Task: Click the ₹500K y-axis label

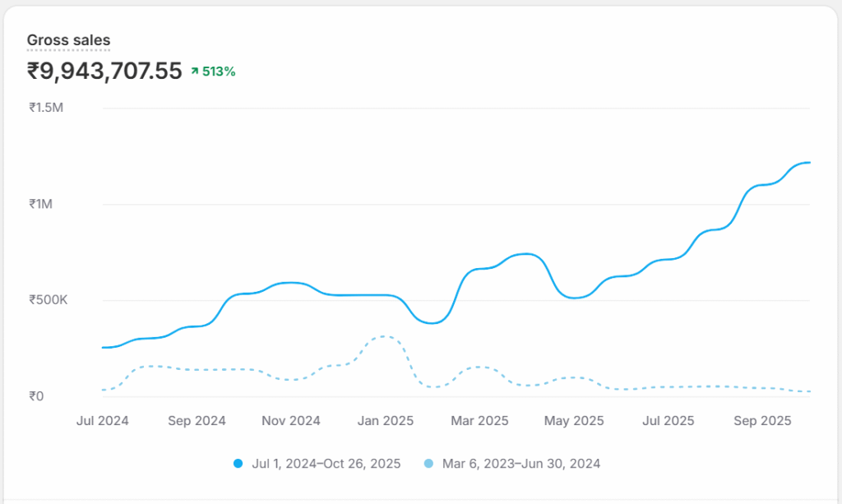Action: (x=48, y=299)
